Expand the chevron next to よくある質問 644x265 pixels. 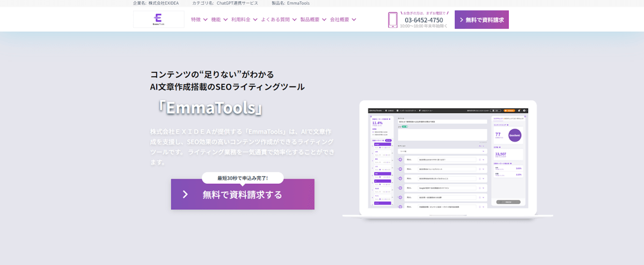[x=294, y=20]
